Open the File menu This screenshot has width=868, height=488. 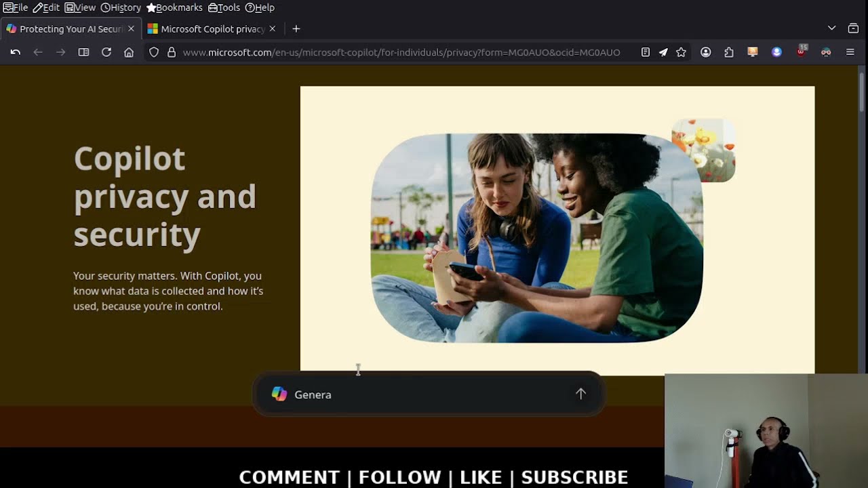(15, 7)
